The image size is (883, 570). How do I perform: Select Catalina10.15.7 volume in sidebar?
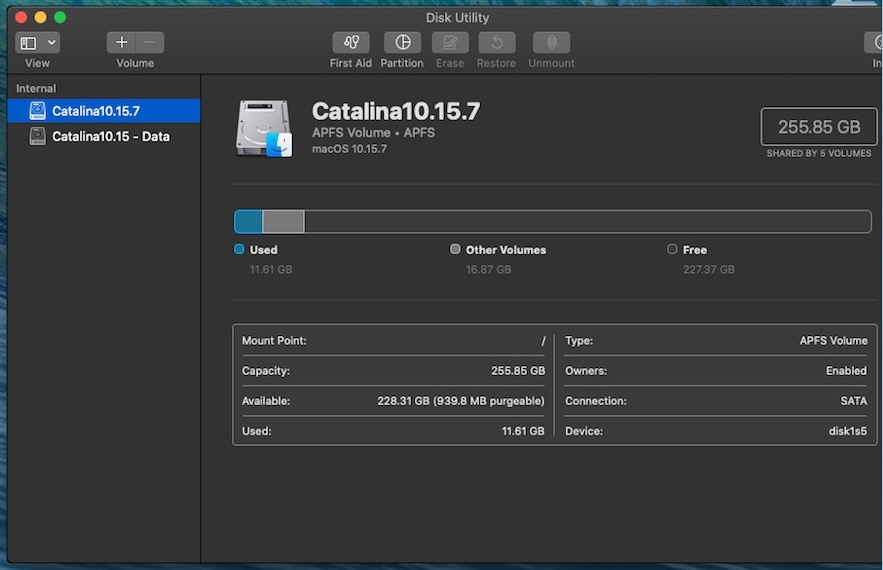click(x=104, y=111)
